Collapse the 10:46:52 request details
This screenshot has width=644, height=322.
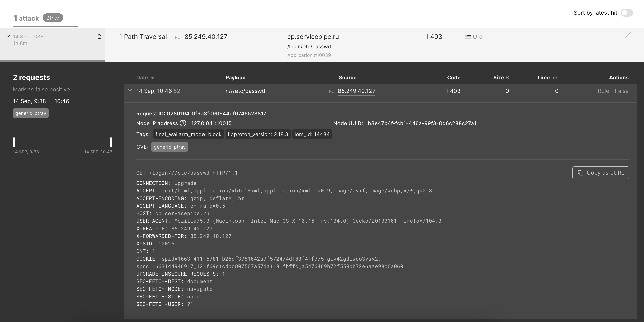point(130,91)
